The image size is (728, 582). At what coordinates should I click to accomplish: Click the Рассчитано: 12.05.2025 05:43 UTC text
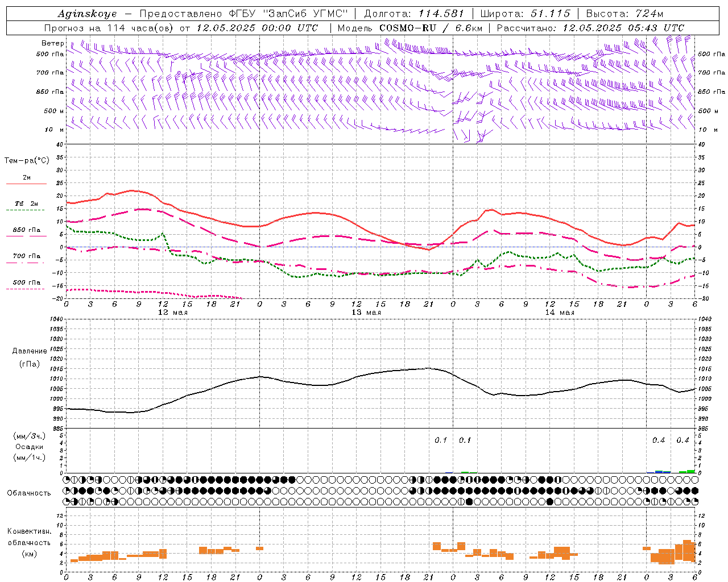(590, 28)
